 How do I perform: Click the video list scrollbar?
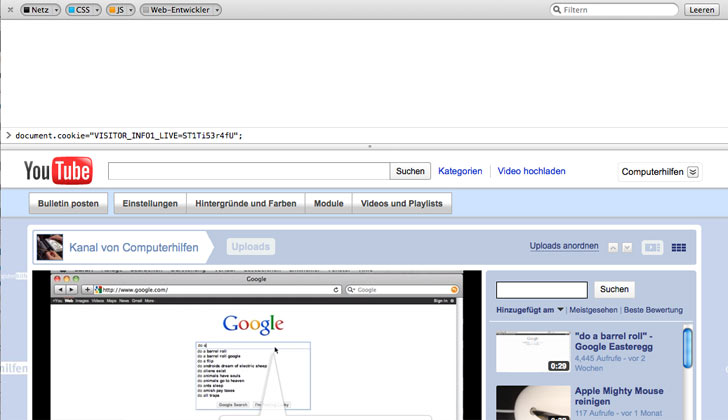click(x=688, y=348)
